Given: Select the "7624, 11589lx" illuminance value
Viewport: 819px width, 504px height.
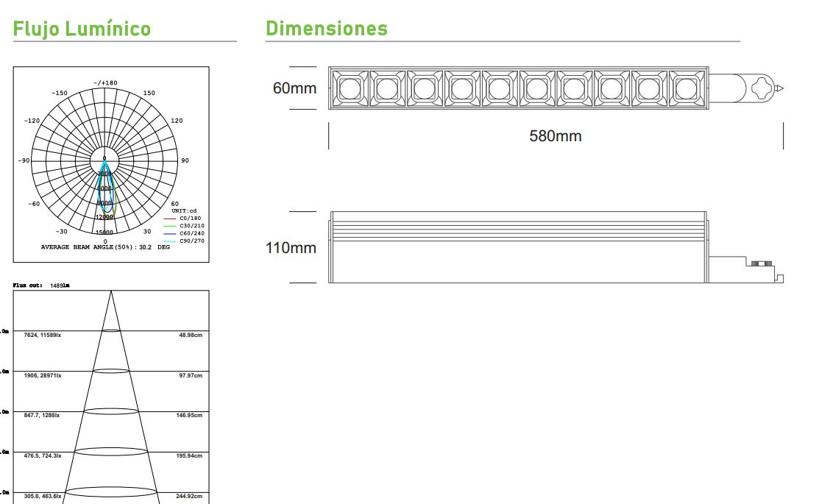Looking at the screenshot, I should coord(42,335).
